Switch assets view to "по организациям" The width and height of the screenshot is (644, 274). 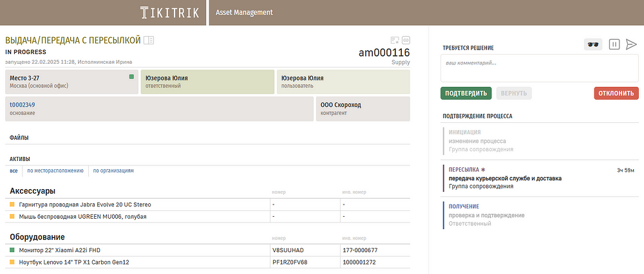coord(113,170)
